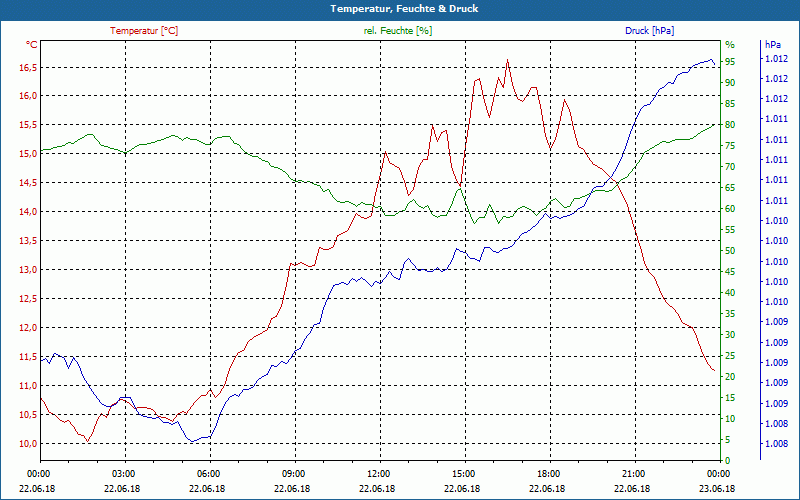Click the '15,0' temperature axis value
The width and height of the screenshot is (800, 500).
pos(28,154)
